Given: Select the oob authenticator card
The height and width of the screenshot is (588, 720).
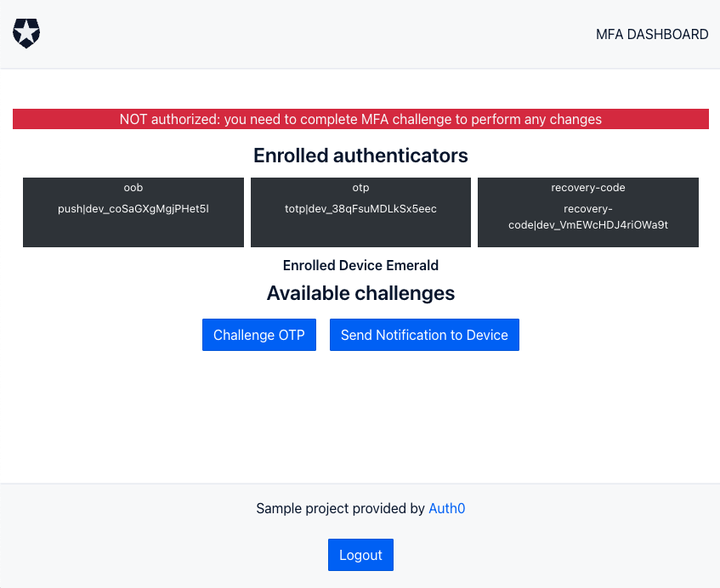Looking at the screenshot, I should (133, 212).
